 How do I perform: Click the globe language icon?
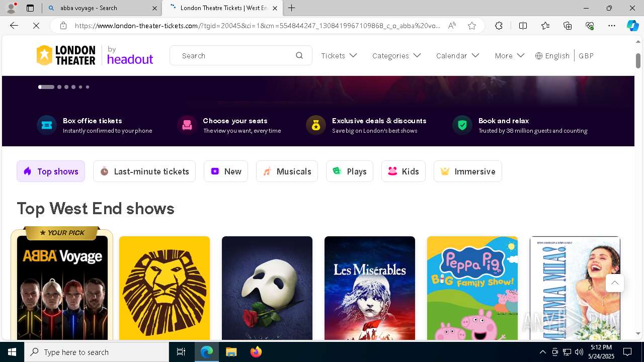[539, 56]
